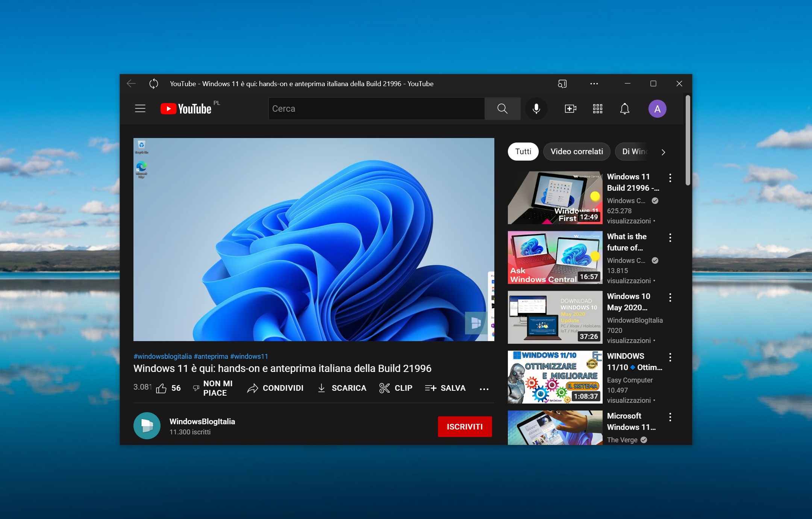Reload the page with the refresh icon

tap(153, 83)
